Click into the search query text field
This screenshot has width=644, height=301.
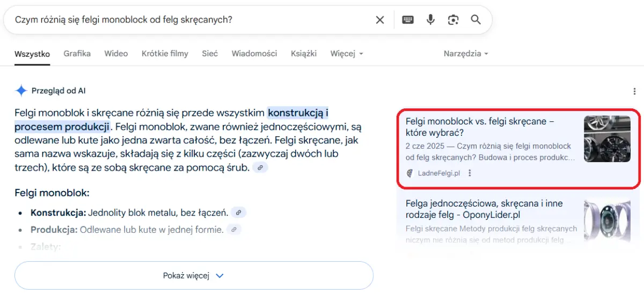(x=188, y=20)
